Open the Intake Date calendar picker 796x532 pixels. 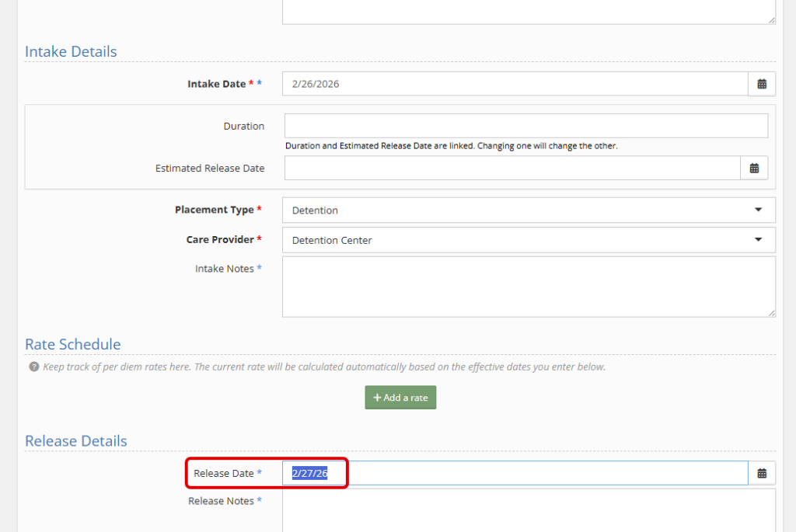pyautogui.click(x=762, y=84)
